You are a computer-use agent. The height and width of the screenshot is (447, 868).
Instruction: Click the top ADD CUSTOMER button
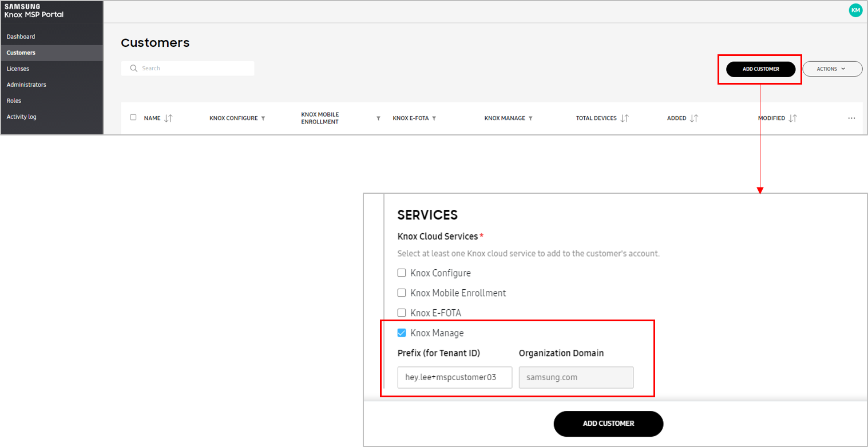click(760, 69)
